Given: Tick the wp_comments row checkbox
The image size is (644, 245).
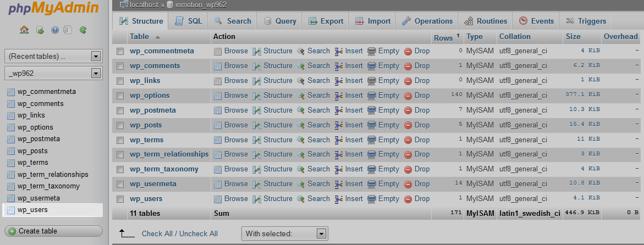Looking at the screenshot, I should coord(120,66).
